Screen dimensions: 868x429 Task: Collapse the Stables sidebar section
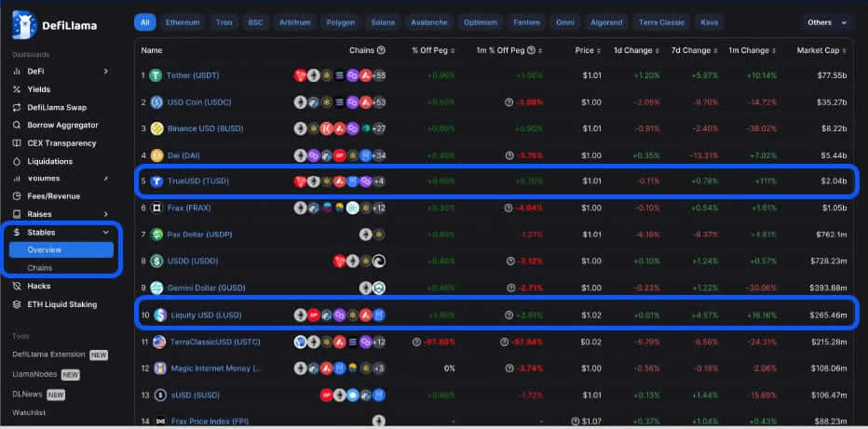[x=105, y=232]
